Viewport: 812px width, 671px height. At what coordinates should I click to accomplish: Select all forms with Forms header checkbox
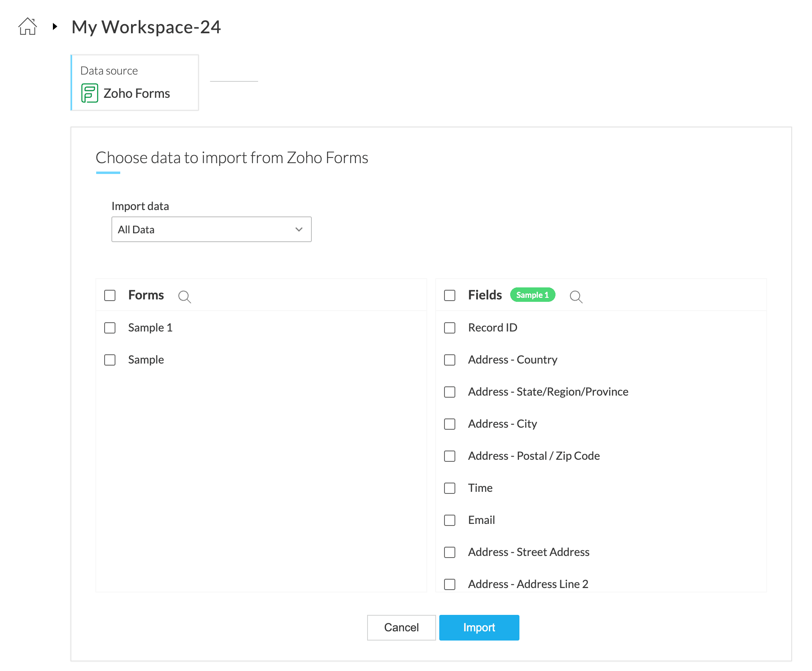click(x=110, y=295)
